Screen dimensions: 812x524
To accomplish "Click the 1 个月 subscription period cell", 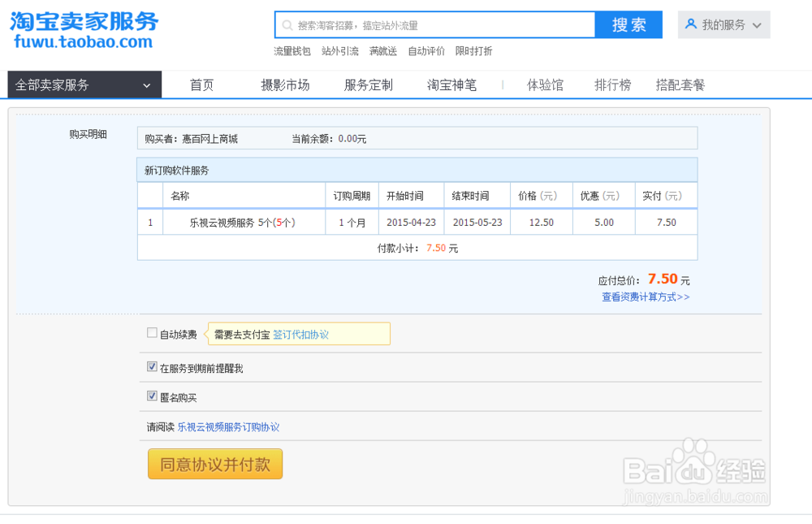I will 352,223.
